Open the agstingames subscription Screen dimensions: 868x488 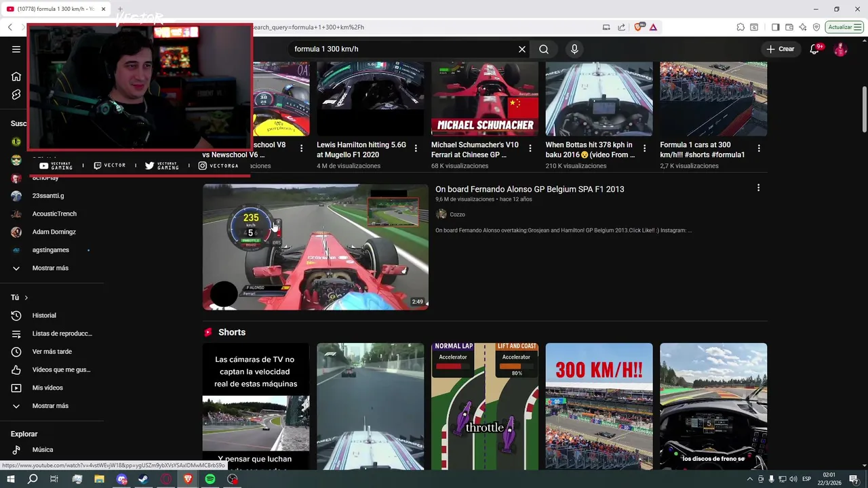tap(52, 250)
